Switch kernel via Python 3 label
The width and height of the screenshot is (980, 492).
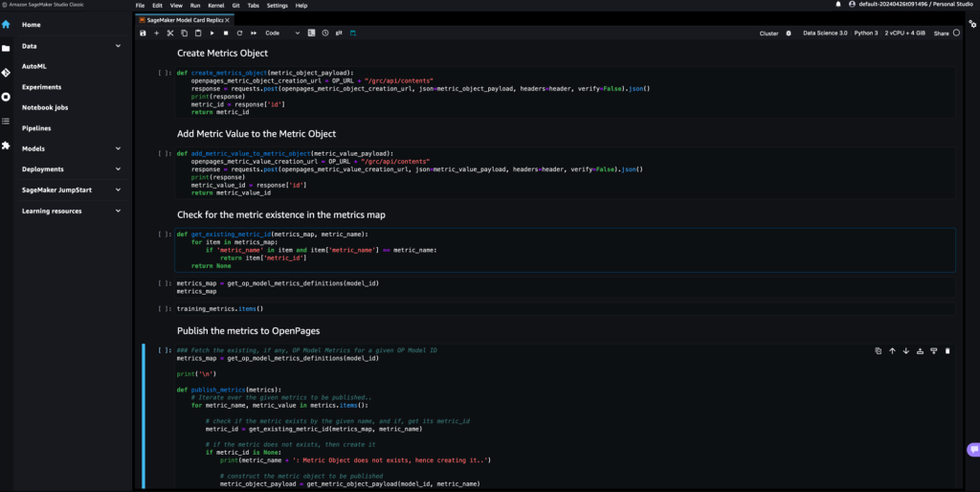[x=865, y=34]
